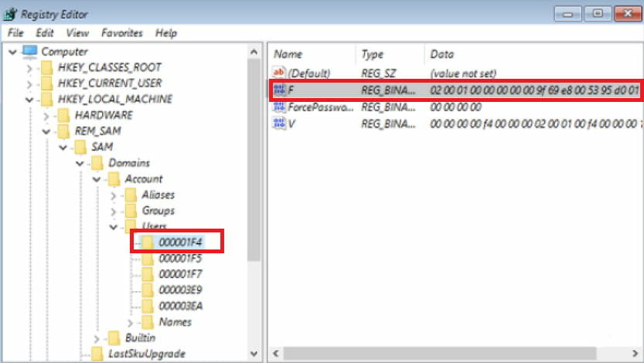This screenshot has height=363, width=644.
Task: Click the HKEY_CLASSES_ROOT folder icon
Action: [47, 68]
